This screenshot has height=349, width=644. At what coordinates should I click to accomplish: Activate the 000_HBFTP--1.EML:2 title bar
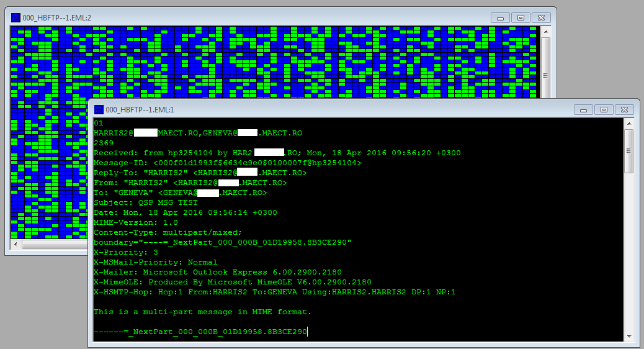[248, 17]
